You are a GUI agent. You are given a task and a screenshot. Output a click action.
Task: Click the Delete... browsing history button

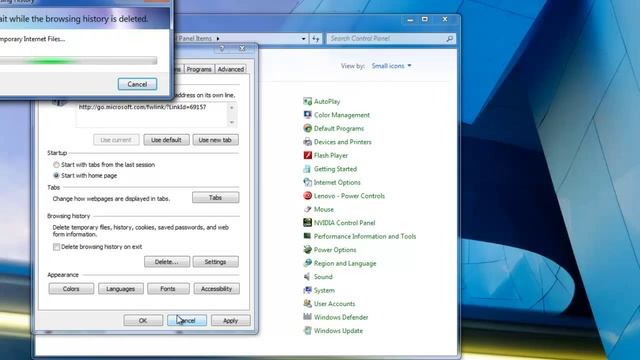coord(167,262)
